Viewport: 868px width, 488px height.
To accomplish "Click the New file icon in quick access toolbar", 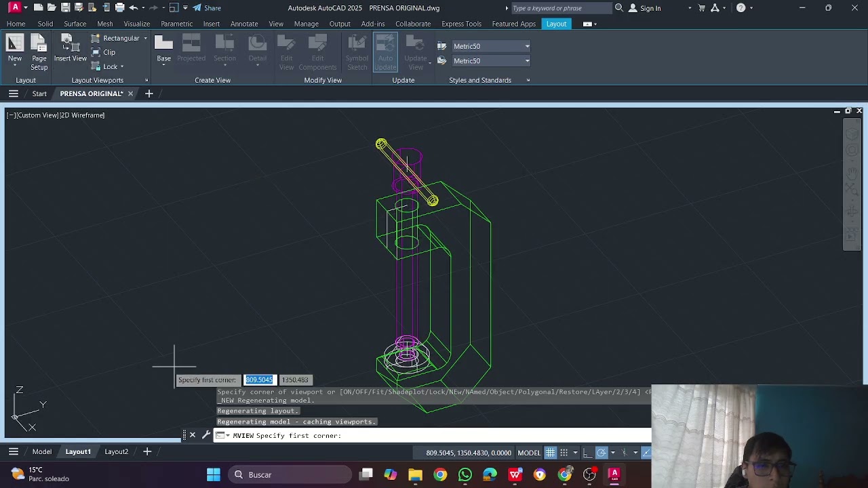I will tap(38, 7).
